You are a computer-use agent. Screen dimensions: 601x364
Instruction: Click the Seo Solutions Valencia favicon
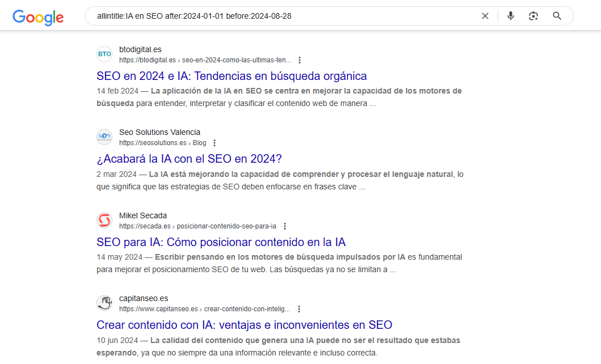coord(104,137)
